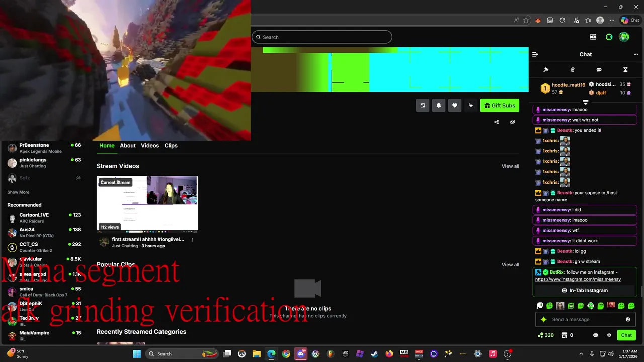Click View all next to Popular Clips
The width and height of the screenshot is (644, 362).
click(510, 265)
